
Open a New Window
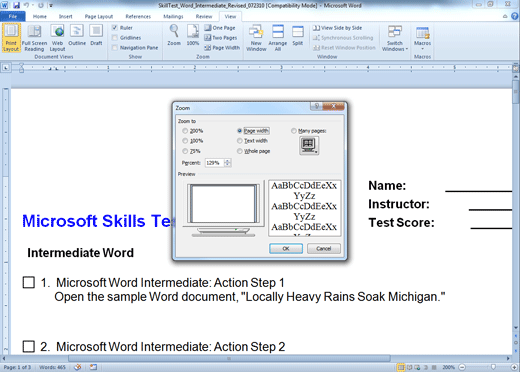[256, 38]
